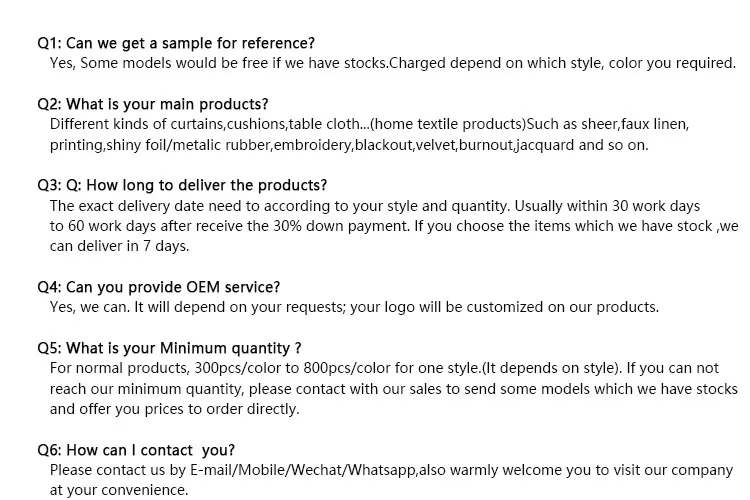
Task: Click the line 'offer you prices to order directly'
Action: 174,409
